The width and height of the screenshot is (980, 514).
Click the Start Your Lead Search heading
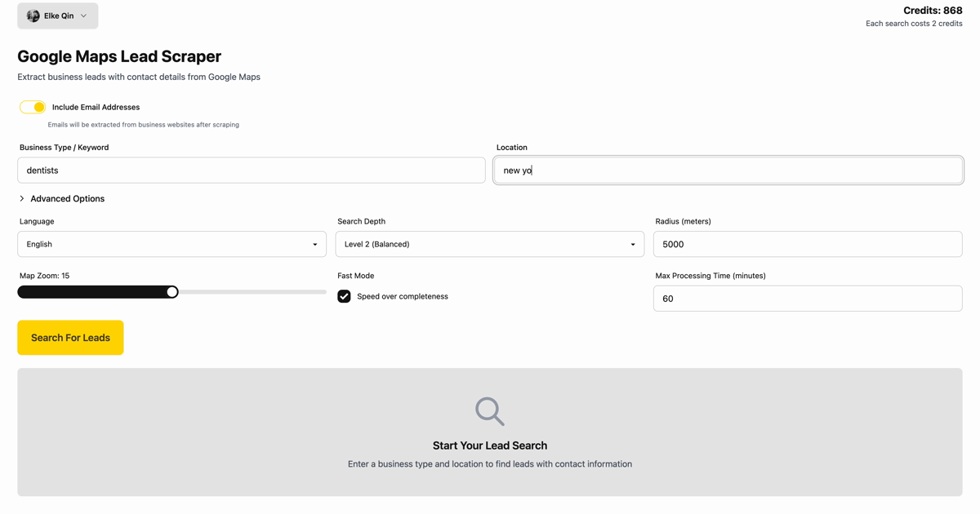pyautogui.click(x=490, y=445)
